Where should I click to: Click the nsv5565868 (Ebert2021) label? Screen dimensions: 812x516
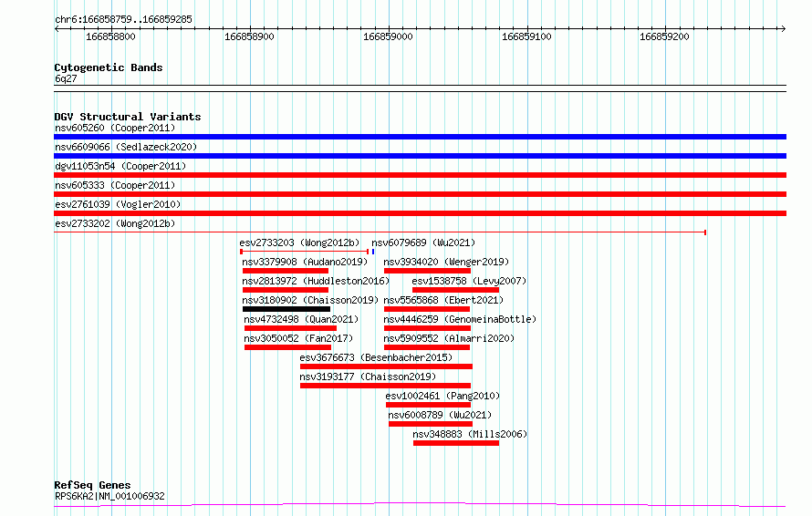point(443,300)
